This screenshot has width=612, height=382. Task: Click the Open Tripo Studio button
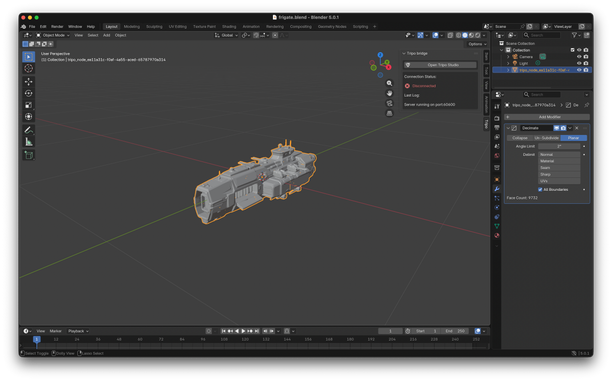point(440,65)
